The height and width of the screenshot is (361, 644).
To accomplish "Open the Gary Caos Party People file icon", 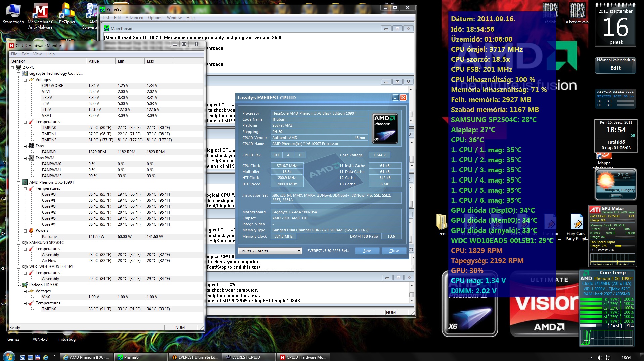I will (577, 227).
